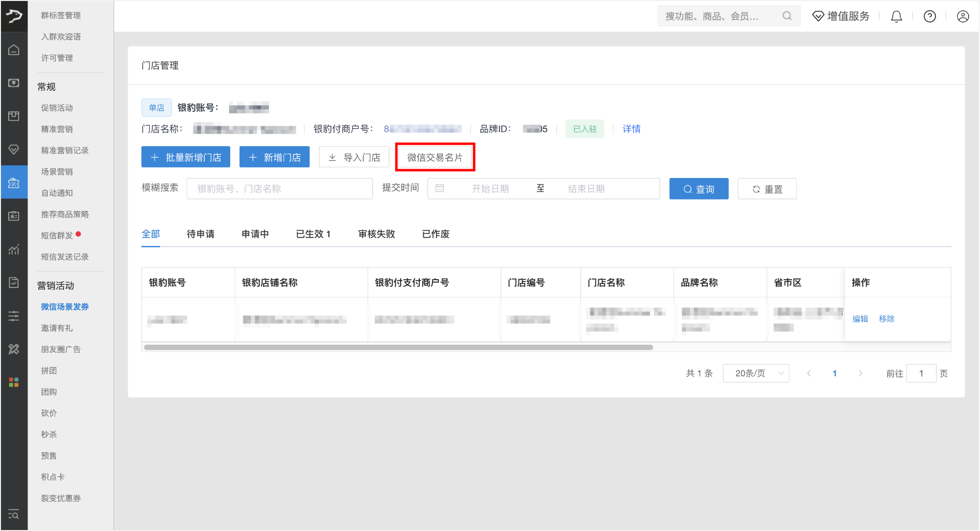Open the 20条/页 page size dropdown

click(756, 373)
